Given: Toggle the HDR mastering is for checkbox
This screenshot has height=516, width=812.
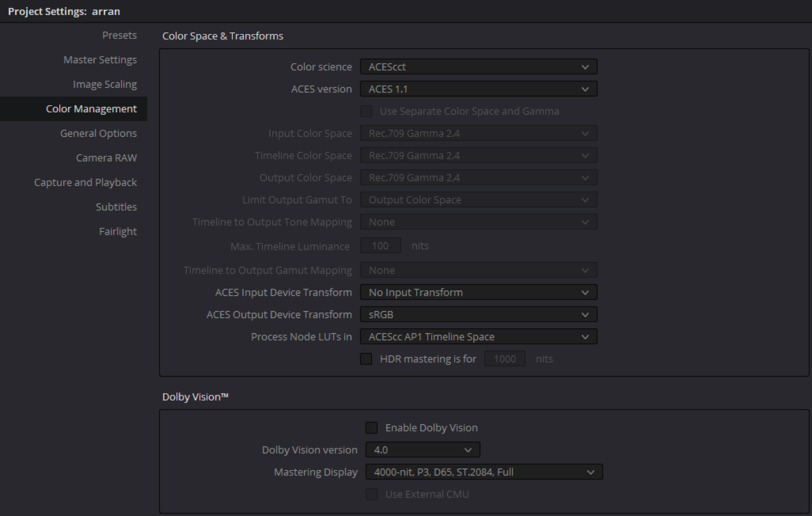Looking at the screenshot, I should tap(366, 359).
